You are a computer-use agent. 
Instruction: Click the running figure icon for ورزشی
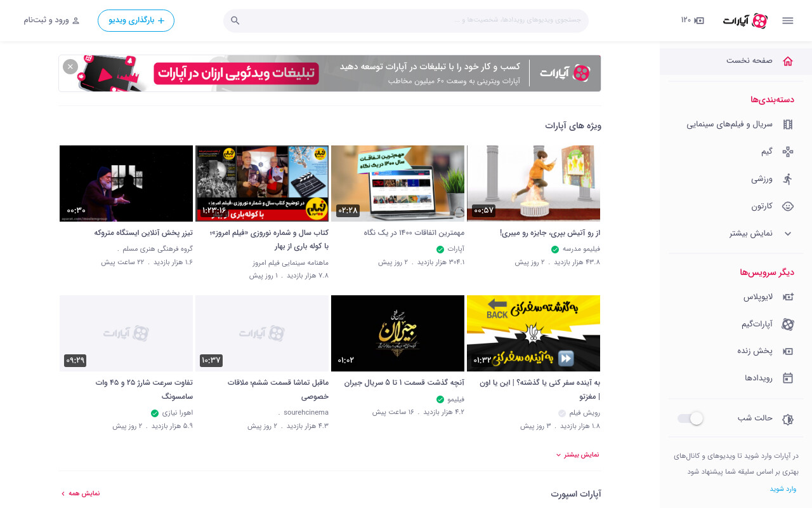point(787,179)
